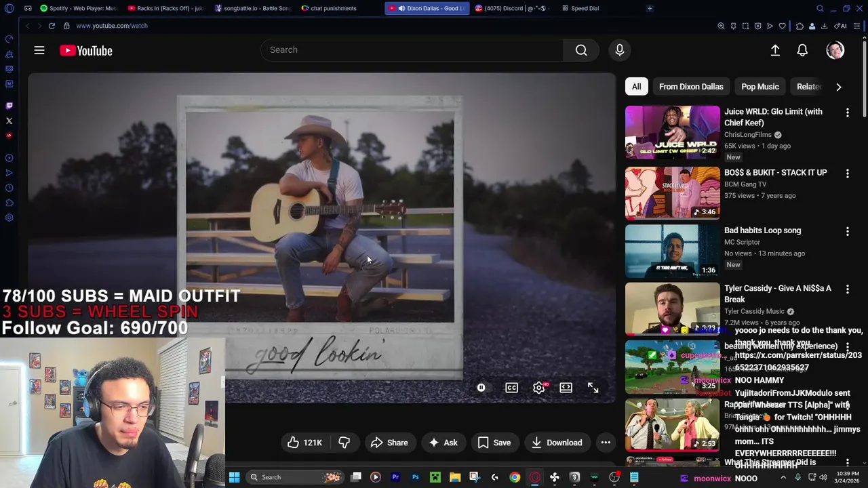Open Photoshop from the taskbar
The width and height of the screenshot is (868, 488).
point(415,477)
